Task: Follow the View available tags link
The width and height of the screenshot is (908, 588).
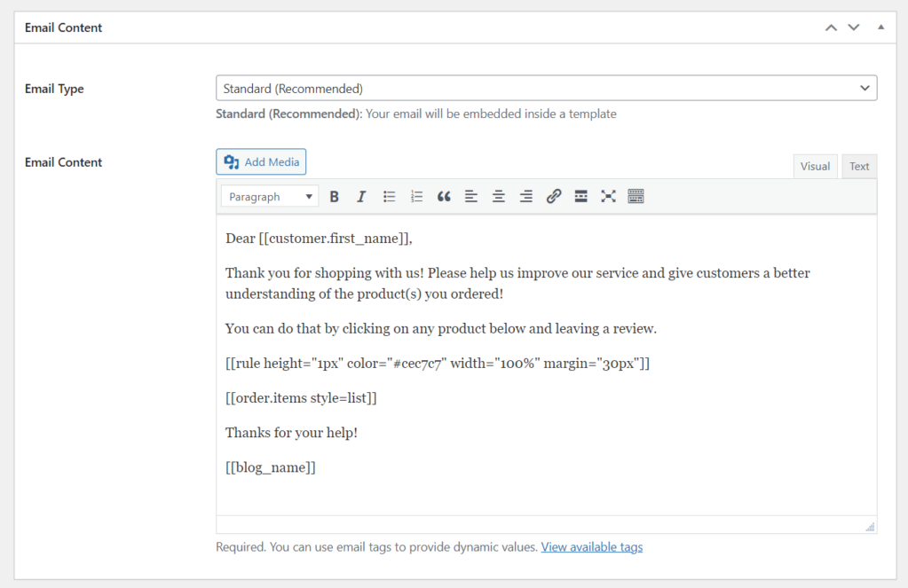Action: [x=591, y=546]
